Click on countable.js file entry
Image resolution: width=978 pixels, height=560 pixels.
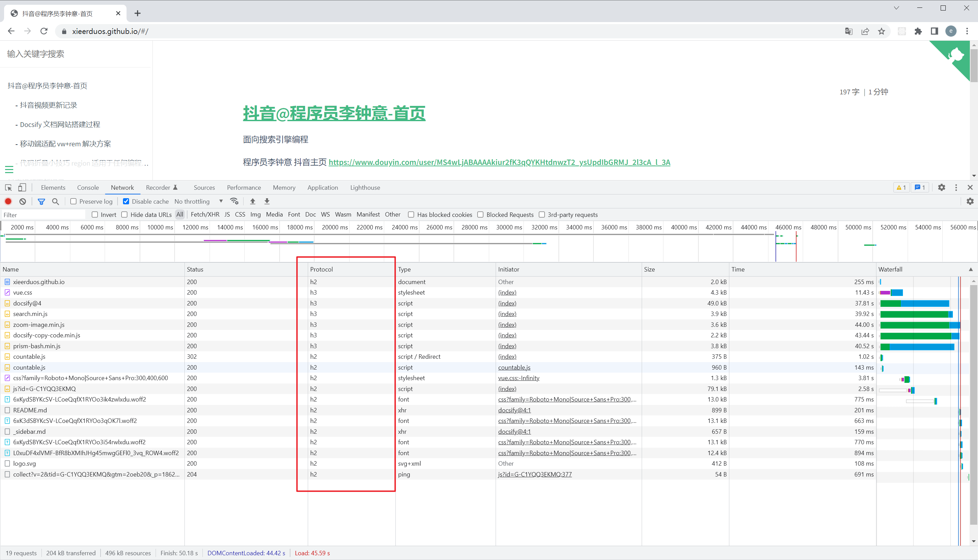tap(30, 357)
